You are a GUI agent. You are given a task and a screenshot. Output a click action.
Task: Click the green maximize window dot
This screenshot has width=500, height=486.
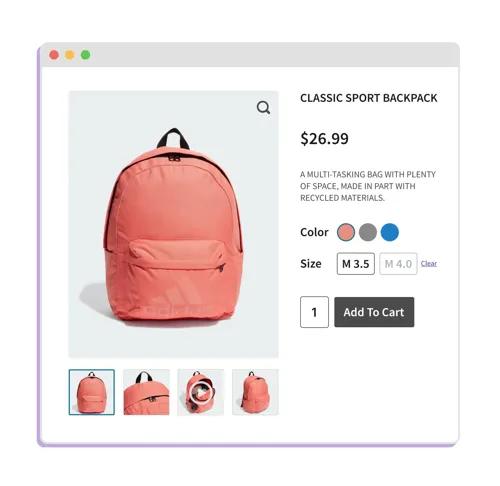(x=86, y=55)
